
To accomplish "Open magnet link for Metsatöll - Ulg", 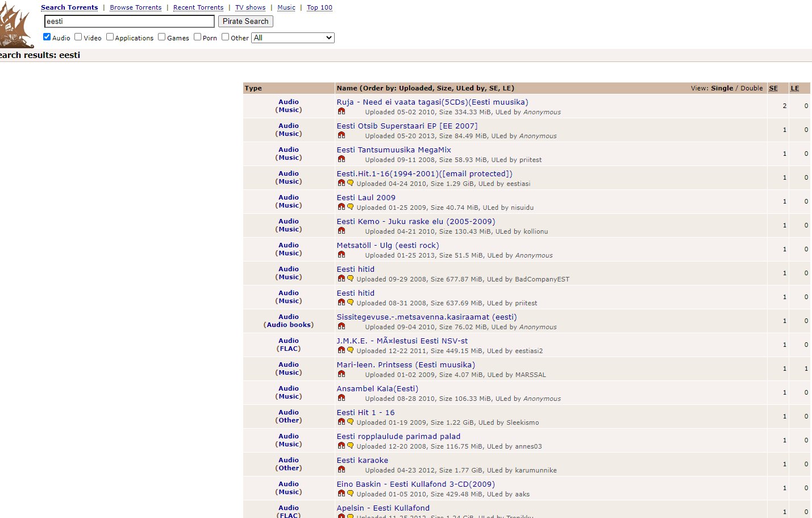I will (342, 255).
